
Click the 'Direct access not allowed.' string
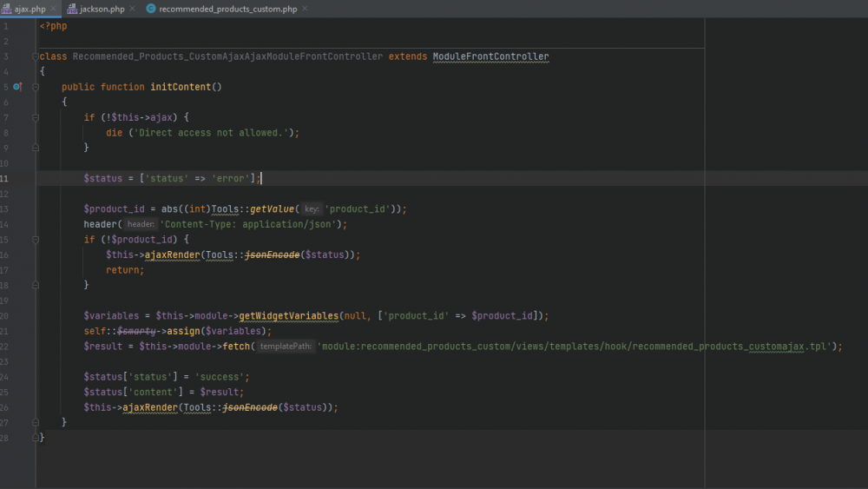(211, 133)
